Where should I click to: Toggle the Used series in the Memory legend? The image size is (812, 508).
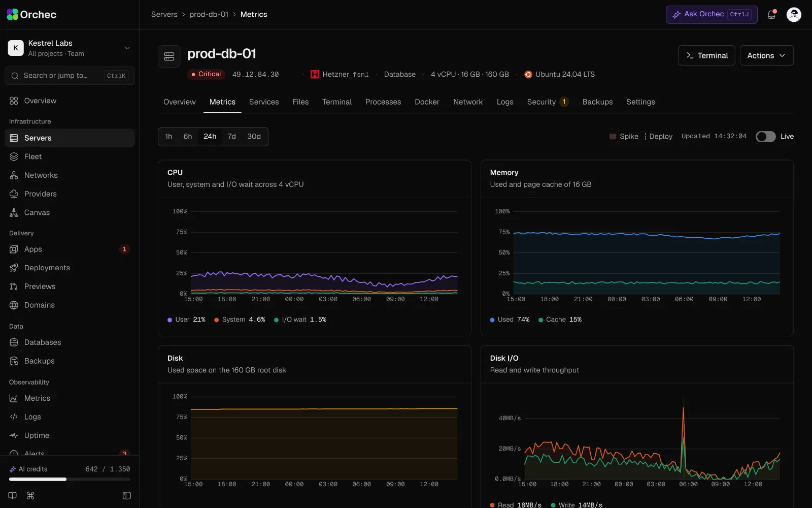click(510, 320)
